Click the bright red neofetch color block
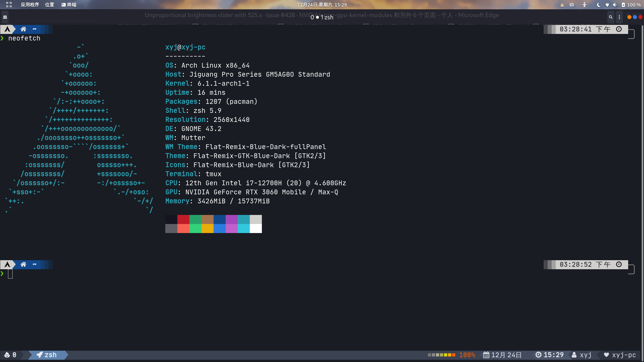This screenshot has height=362, width=644. click(183, 228)
